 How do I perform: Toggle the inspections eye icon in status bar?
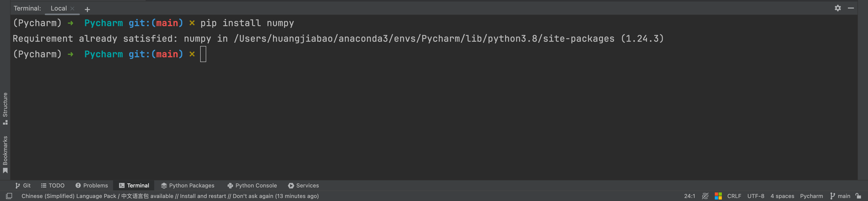click(705, 196)
